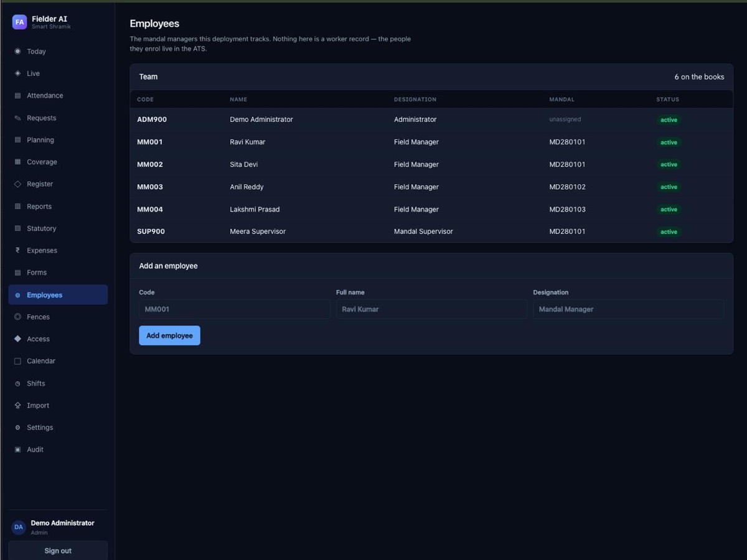This screenshot has height=560, width=747.
Task: Add the new employee with the button
Action: [x=169, y=335]
